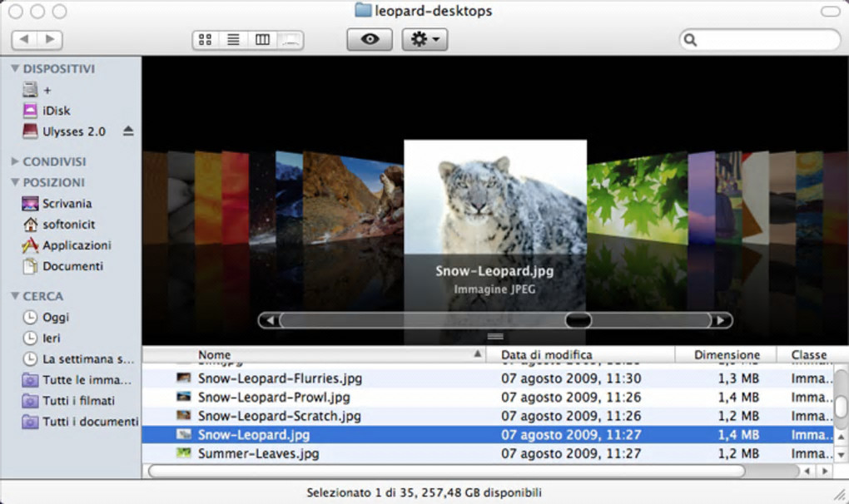Click the Cover Flow scrollbar thumb

[x=578, y=320]
